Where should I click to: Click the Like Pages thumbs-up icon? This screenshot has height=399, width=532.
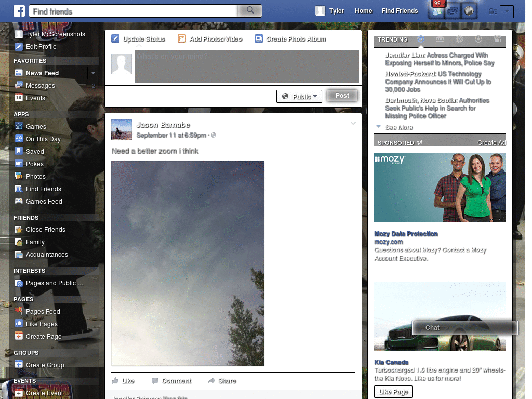(19, 323)
